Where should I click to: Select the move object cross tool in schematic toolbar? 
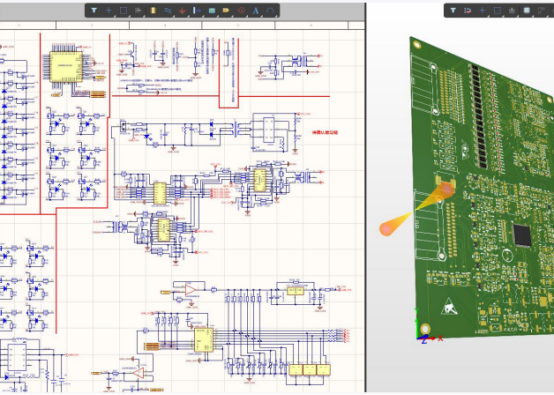point(108,11)
